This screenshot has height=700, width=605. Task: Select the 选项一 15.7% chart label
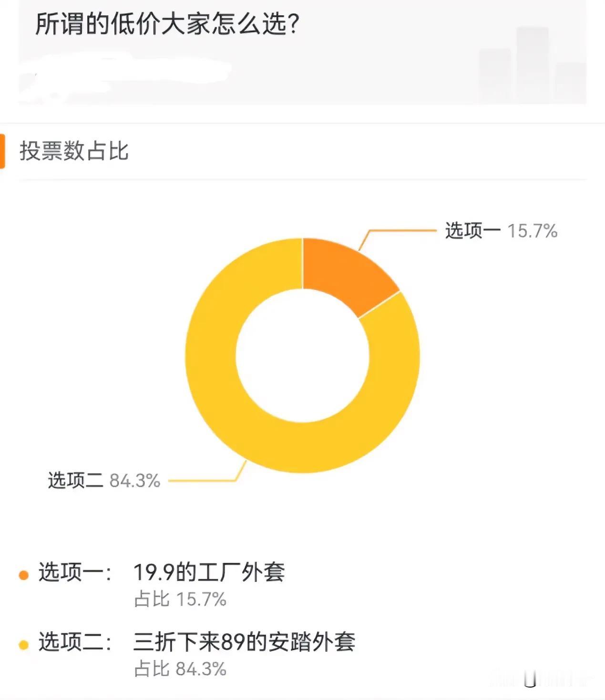click(x=501, y=231)
